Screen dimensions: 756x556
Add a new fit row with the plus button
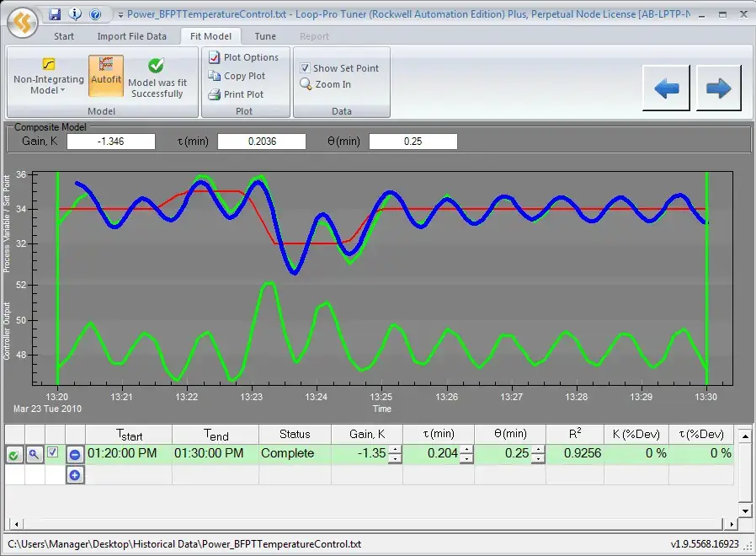click(75, 474)
